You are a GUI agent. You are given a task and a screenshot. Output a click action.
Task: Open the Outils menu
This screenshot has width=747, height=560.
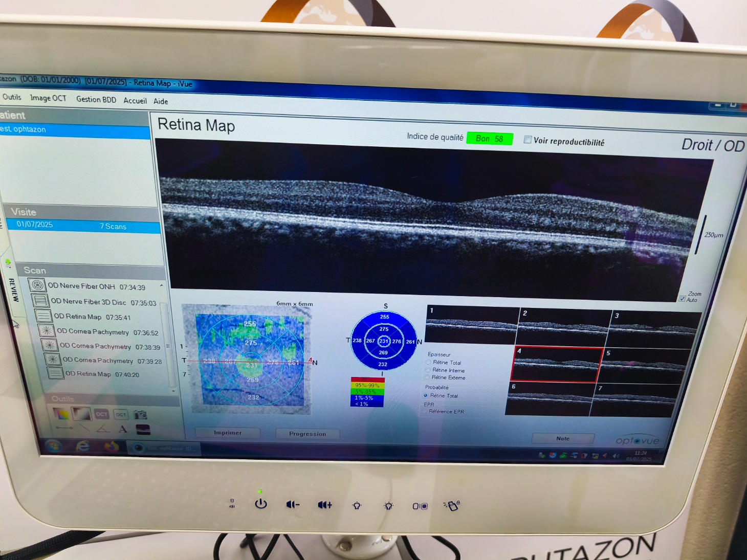click(12, 97)
